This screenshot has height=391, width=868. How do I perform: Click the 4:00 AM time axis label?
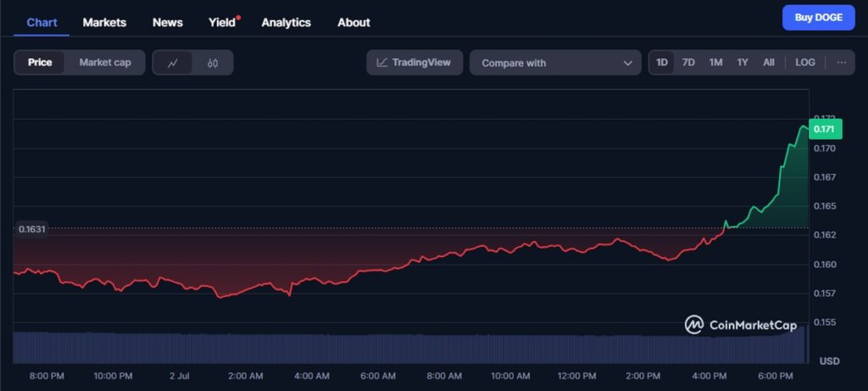pos(312,376)
